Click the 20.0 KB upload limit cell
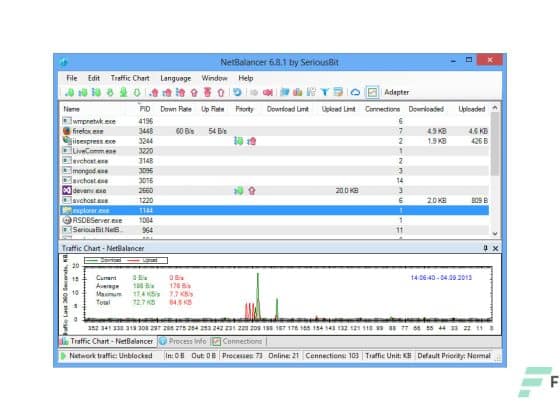 pyautogui.click(x=347, y=191)
